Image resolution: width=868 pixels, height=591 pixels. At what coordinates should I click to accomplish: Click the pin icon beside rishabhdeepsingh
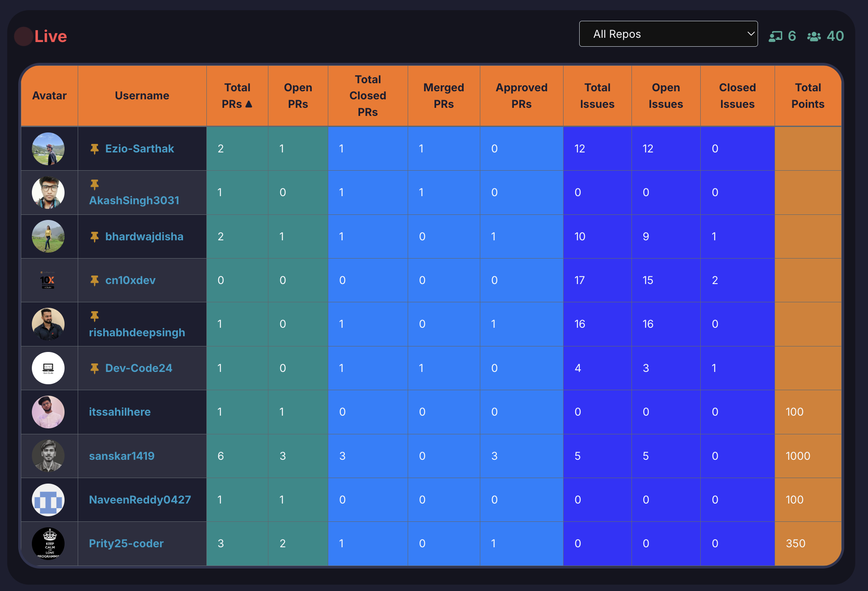[x=94, y=316]
